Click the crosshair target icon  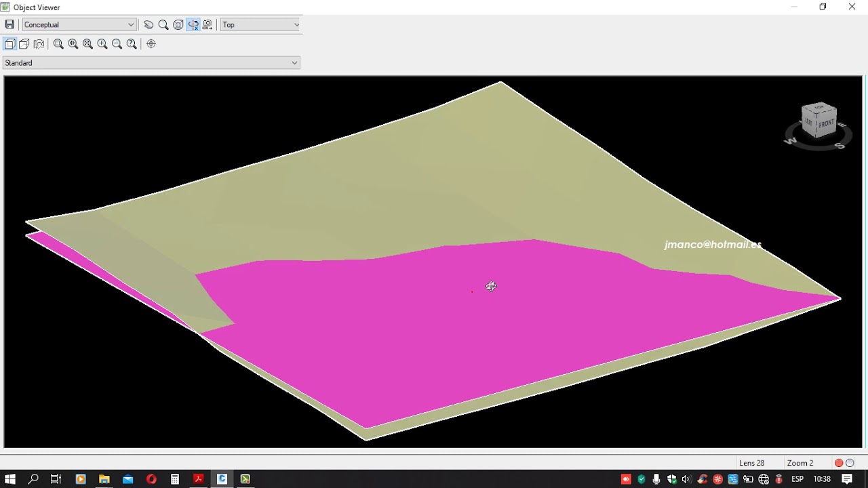tap(151, 43)
